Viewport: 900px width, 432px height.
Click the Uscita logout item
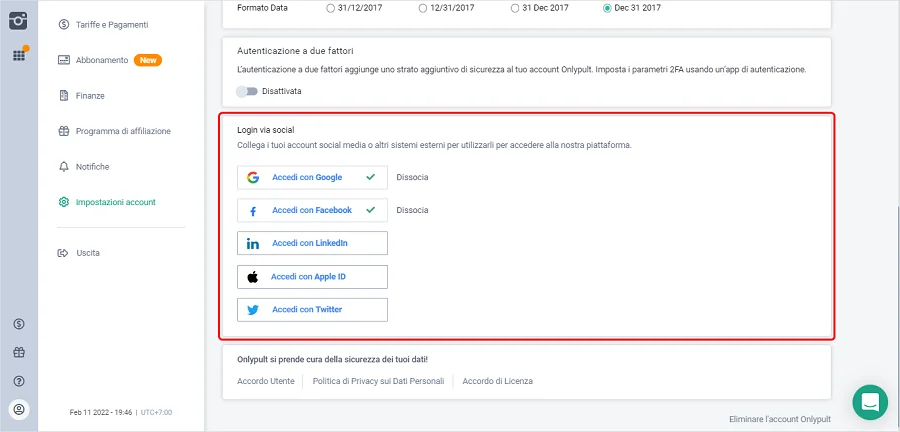tap(88, 253)
